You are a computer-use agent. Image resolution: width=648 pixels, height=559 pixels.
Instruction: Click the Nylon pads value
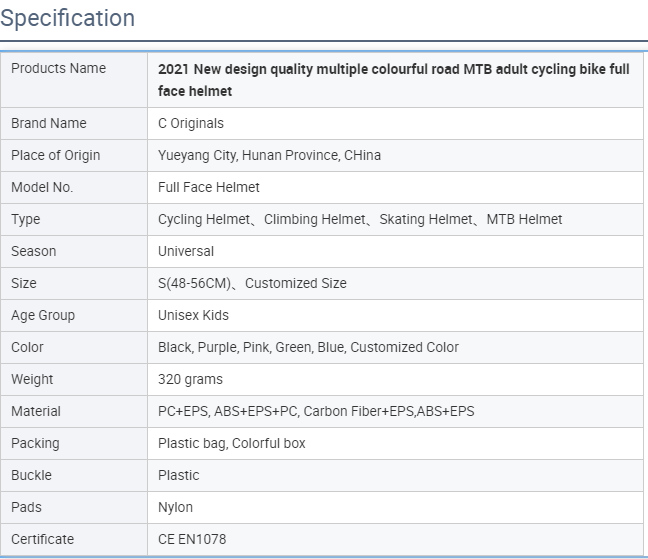(175, 507)
